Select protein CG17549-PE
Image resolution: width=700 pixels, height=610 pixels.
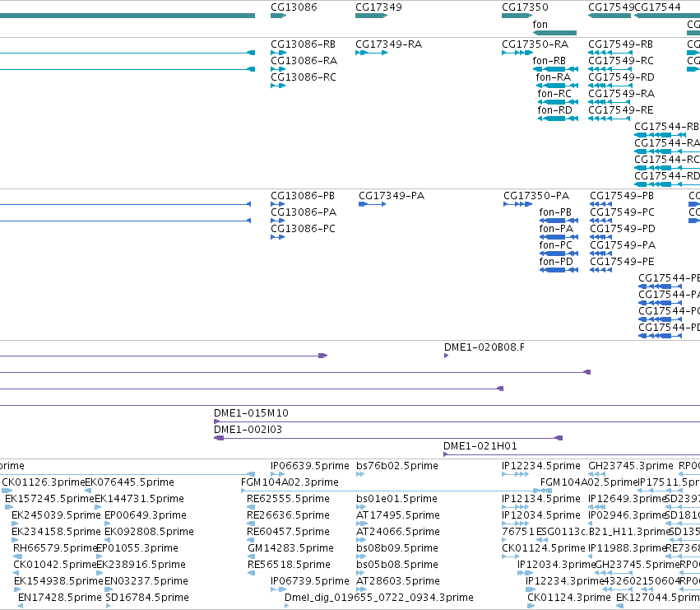click(x=623, y=262)
